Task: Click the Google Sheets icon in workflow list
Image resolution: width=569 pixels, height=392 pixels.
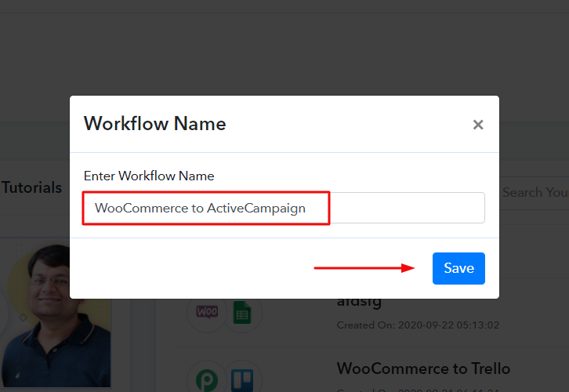Action: pos(242,313)
